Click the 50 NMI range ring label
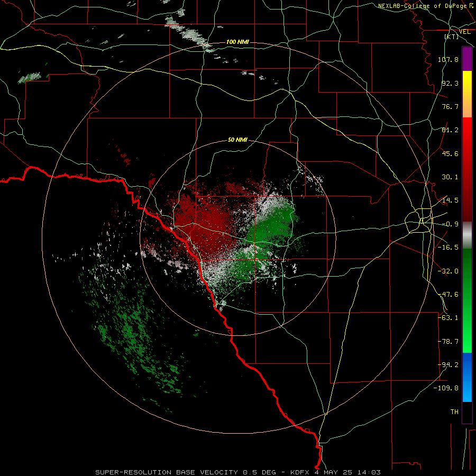This screenshot has height=476, width=476. 237,140
